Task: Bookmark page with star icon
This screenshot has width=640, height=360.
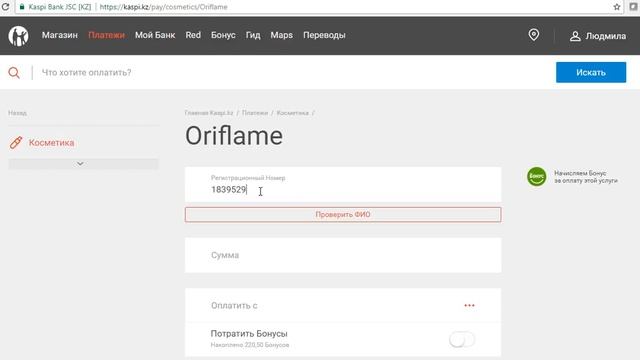Action: pos(617,7)
